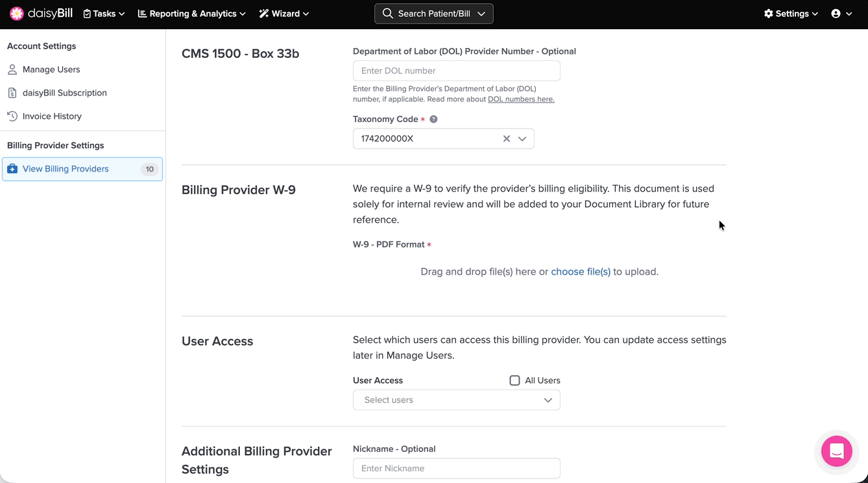Expand the Search Patient/Bill dropdown chevron

[x=481, y=14]
